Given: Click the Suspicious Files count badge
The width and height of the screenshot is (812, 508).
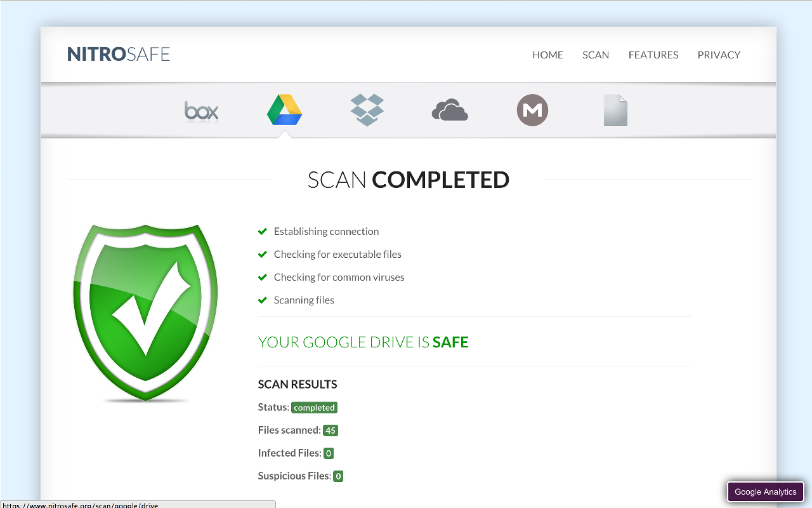Looking at the screenshot, I should [x=338, y=476].
